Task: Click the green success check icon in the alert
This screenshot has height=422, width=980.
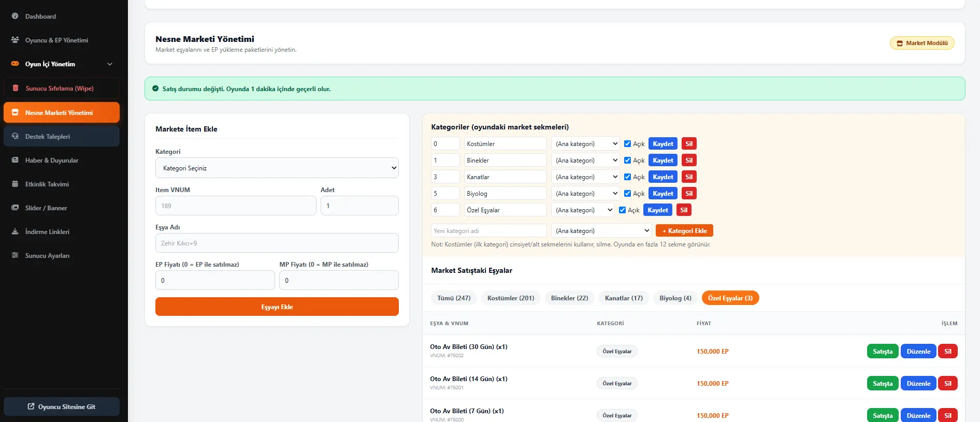Action: point(155,89)
